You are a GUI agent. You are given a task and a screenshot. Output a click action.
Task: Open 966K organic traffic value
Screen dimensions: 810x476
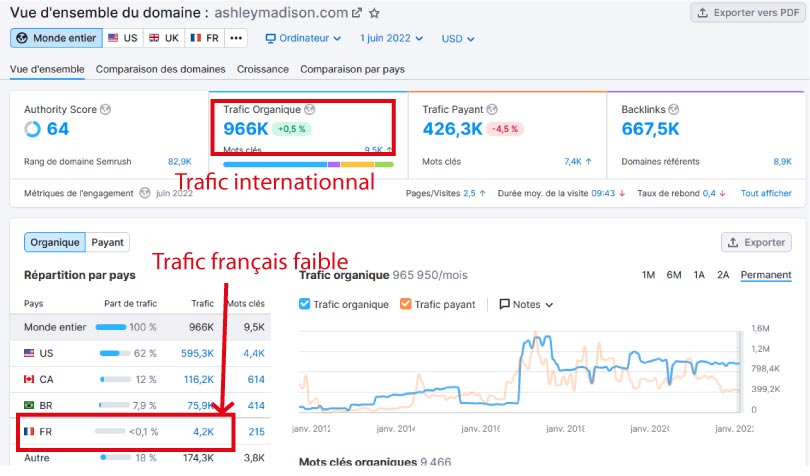tap(246, 129)
